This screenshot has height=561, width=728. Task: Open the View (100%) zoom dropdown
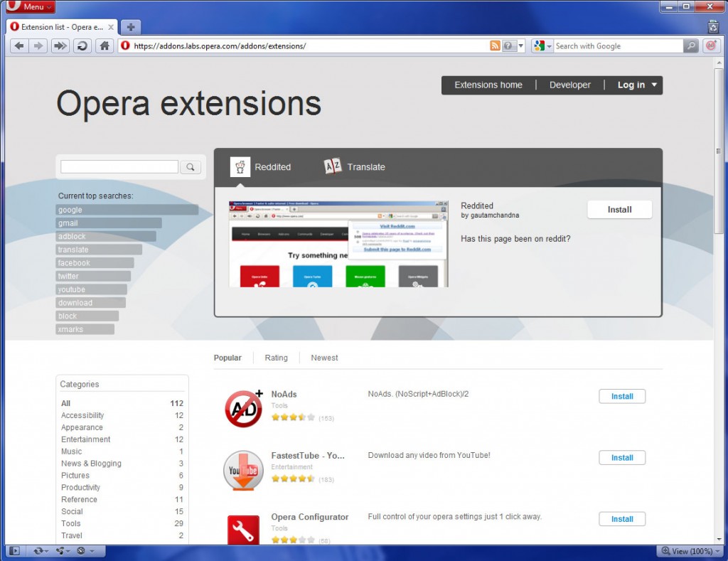tap(691, 551)
